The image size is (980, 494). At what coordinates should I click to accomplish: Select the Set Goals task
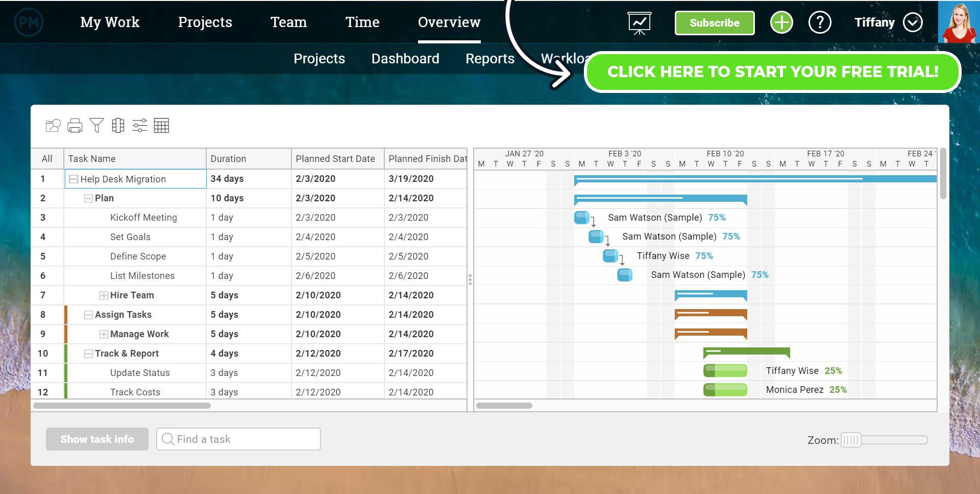[130, 237]
